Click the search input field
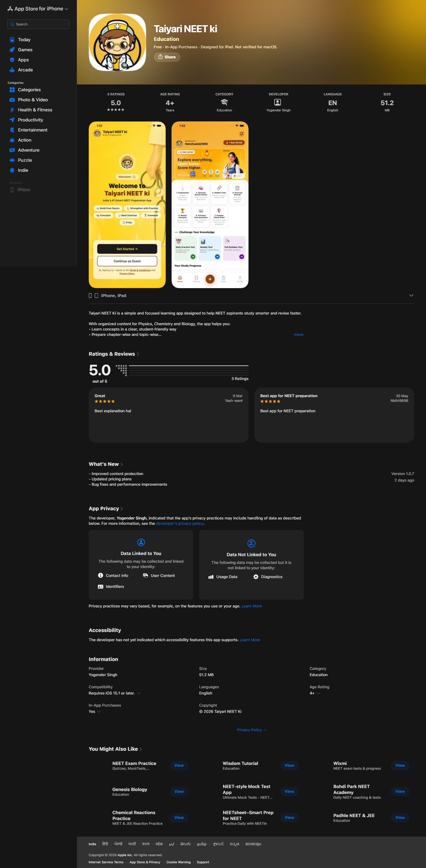This screenshot has width=426, height=868. [38, 24]
